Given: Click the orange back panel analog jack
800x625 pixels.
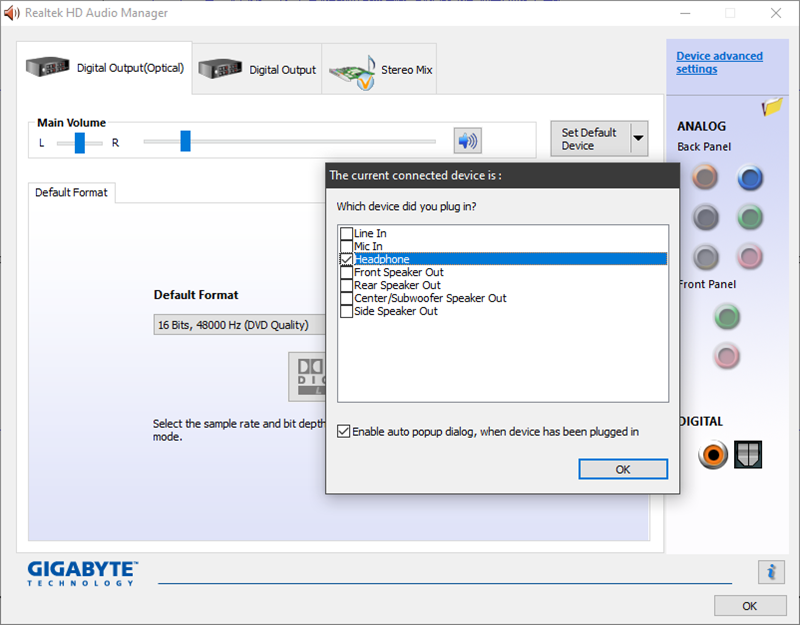Looking at the screenshot, I should [705, 179].
